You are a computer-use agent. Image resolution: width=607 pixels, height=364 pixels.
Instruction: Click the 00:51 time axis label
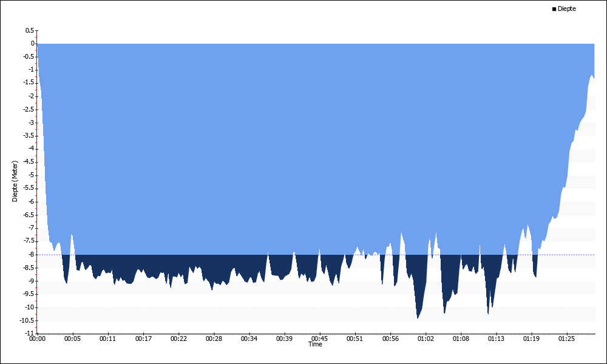354,339
